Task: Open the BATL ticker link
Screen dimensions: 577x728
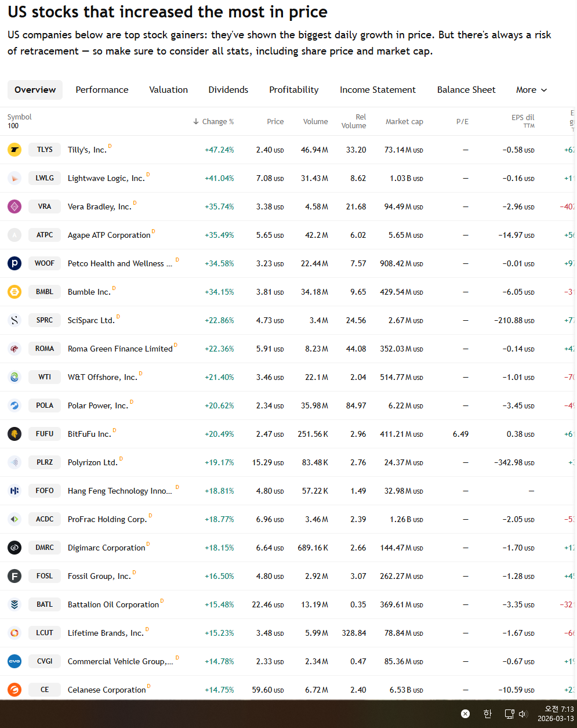Action: click(x=45, y=604)
